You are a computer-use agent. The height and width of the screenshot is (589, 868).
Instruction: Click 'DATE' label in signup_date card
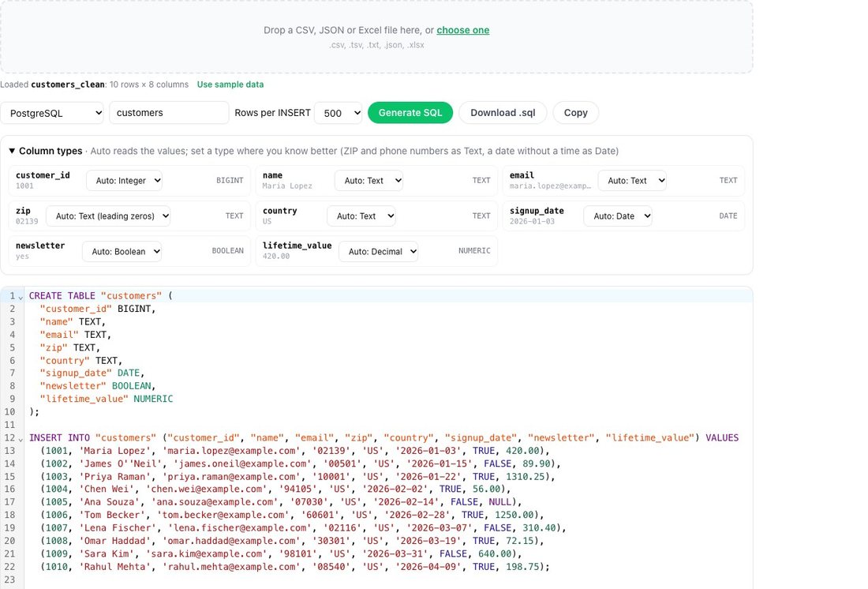tap(728, 216)
